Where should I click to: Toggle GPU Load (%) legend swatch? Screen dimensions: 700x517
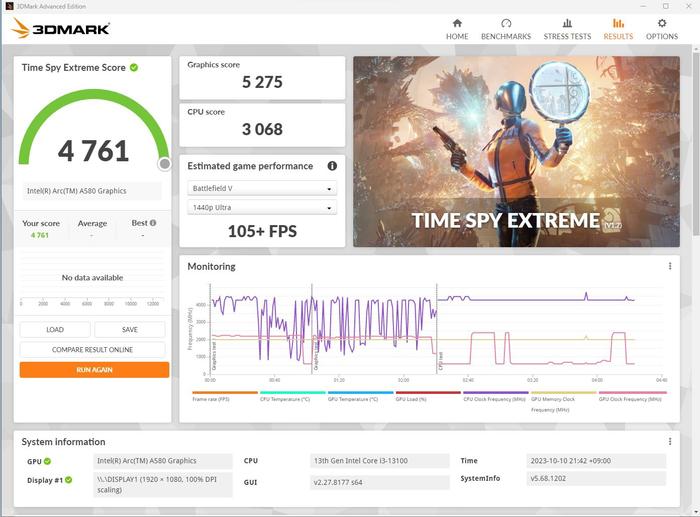coord(428,392)
